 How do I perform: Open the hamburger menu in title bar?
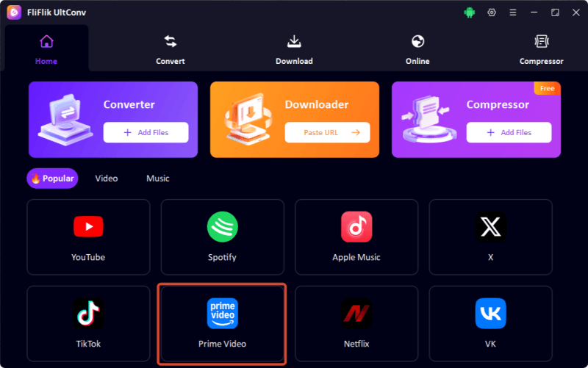(512, 12)
